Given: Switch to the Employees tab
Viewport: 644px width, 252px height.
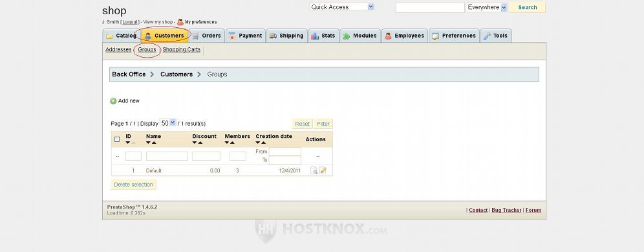Looking at the screenshot, I should coord(405,36).
